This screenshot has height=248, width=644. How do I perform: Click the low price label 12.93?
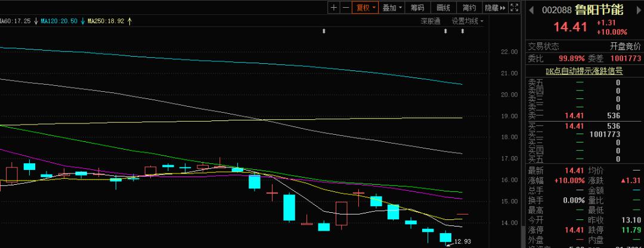point(463,241)
